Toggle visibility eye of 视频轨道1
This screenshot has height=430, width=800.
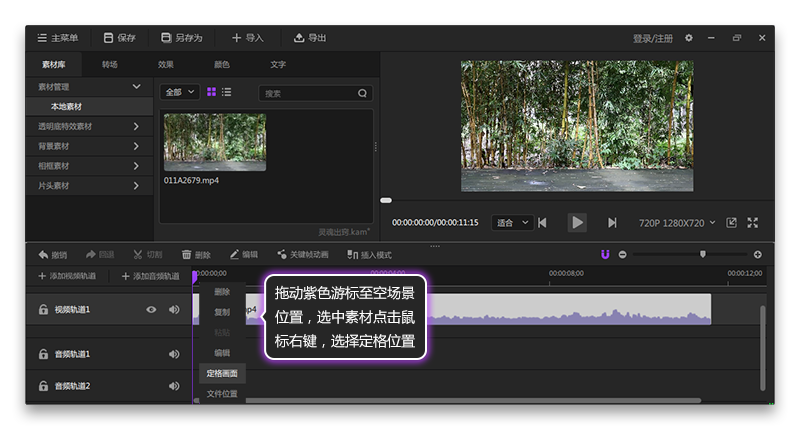[x=151, y=310]
